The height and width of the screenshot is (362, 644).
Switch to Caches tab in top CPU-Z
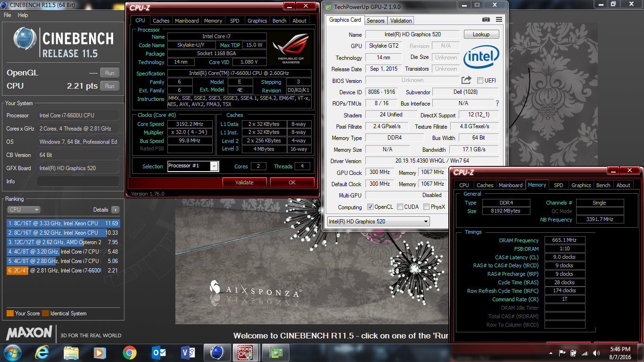click(161, 21)
